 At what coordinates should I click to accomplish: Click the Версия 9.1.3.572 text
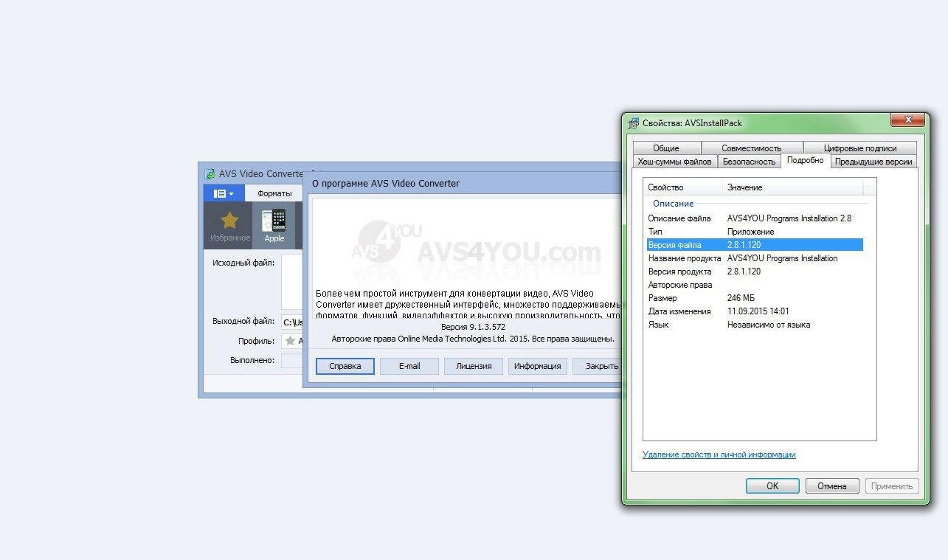click(473, 327)
